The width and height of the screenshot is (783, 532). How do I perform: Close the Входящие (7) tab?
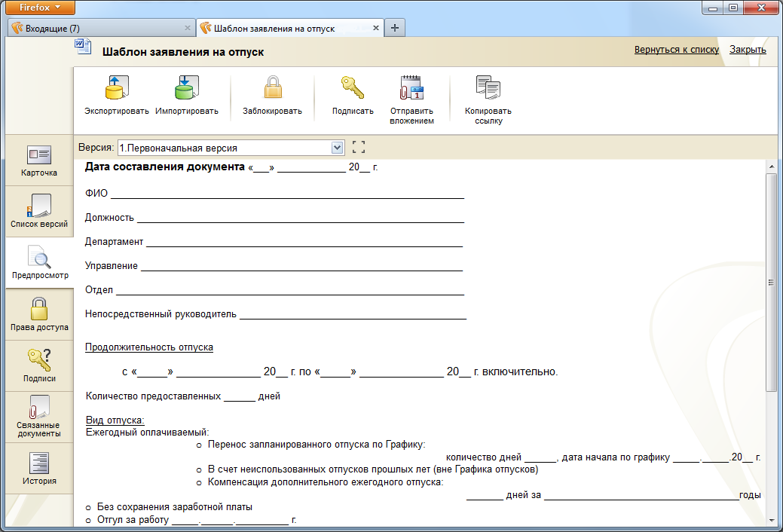(187, 28)
